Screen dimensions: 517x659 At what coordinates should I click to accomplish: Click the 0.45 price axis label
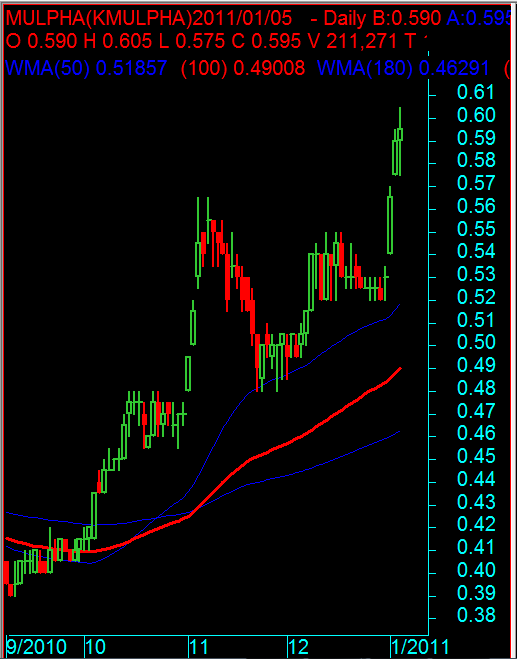(x=476, y=456)
